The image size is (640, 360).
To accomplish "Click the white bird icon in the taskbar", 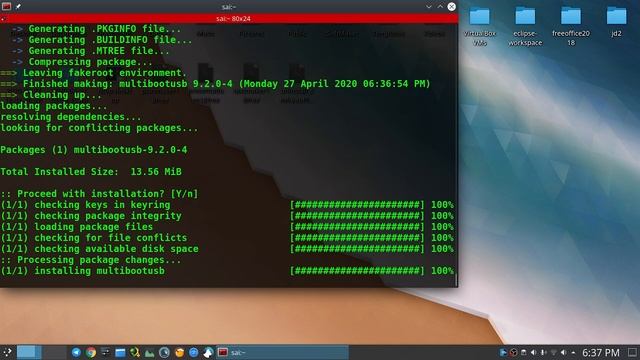I will click(x=208, y=352).
